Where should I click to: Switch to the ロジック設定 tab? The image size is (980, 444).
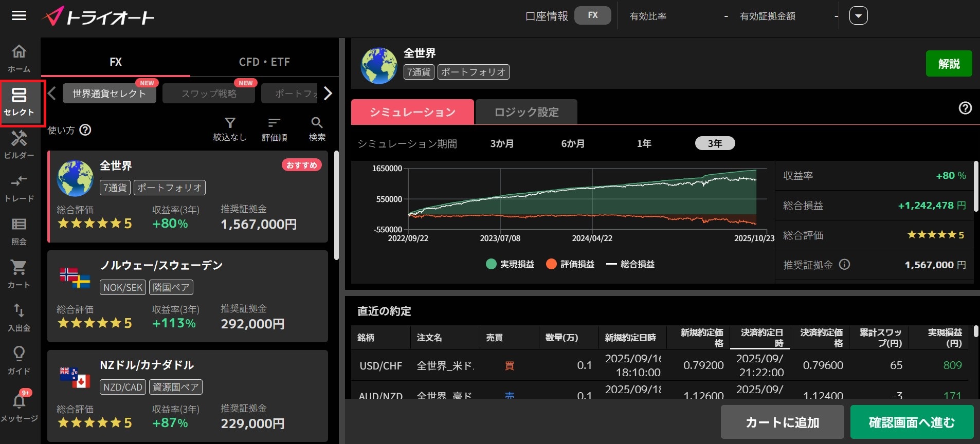[526, 112]
